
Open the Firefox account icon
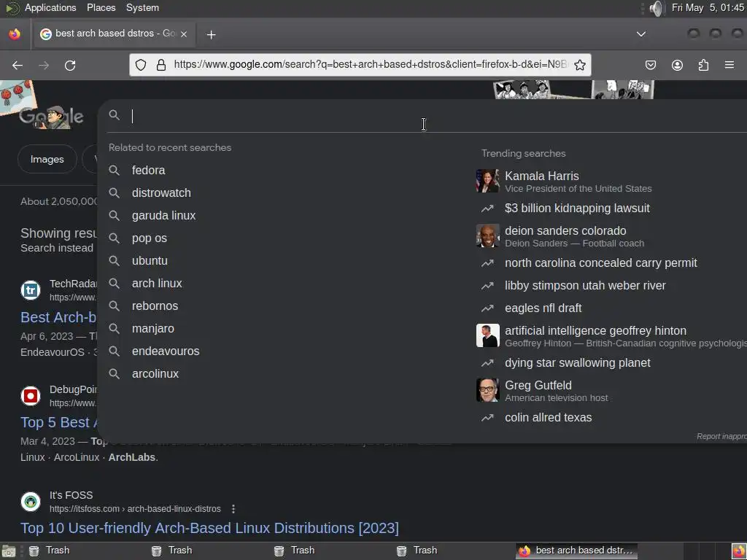[x=677, y=65]
